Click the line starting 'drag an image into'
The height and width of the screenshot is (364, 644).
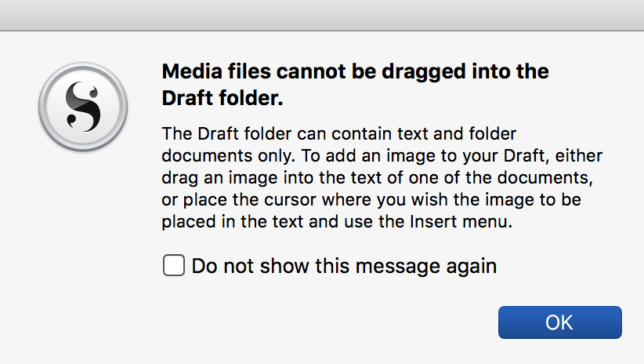[x=378, y=178]
